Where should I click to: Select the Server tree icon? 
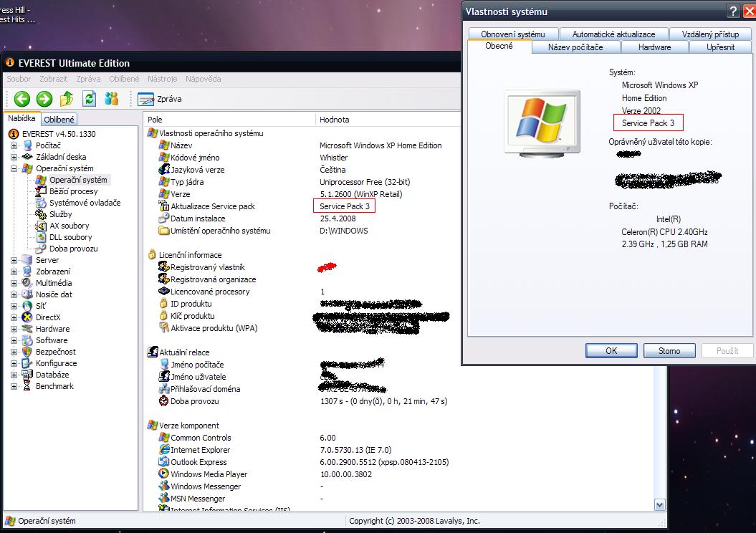tap(27, 260)
